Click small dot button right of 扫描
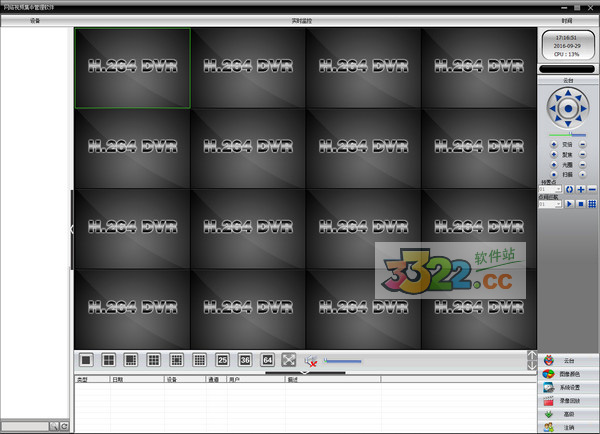 582,175
